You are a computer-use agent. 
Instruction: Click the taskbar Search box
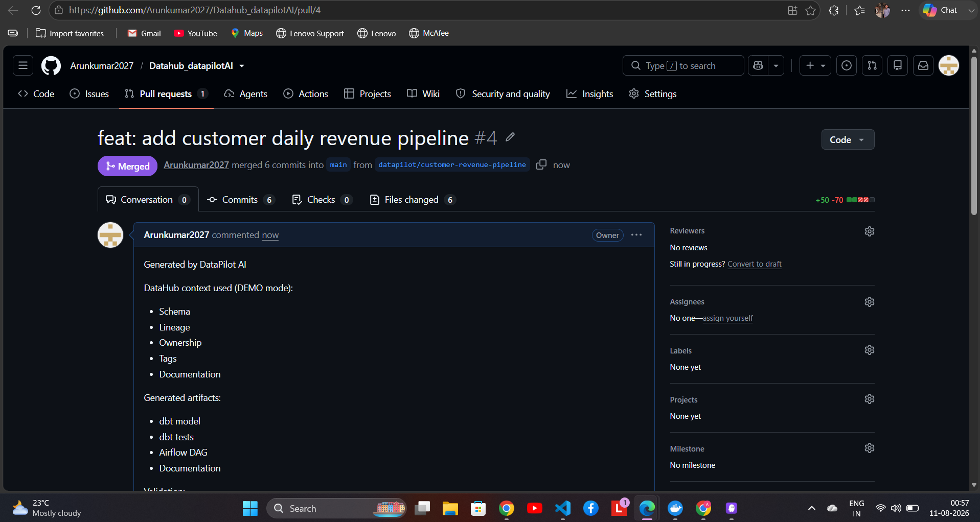pyautogui.click(x=336, y=508)
